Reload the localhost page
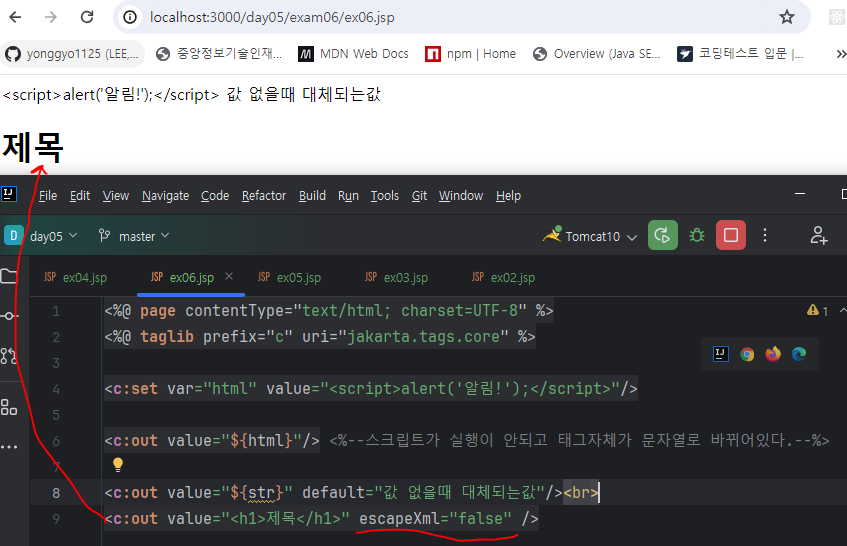 click(x=87, y=17)
